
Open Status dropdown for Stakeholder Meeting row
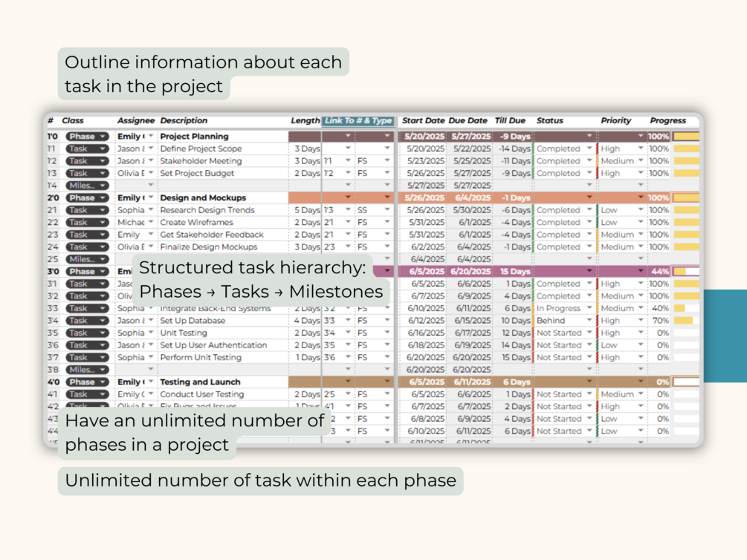coord(589,161)
